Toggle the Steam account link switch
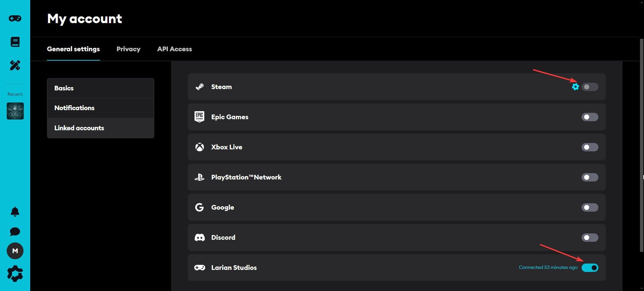The width and height of the screenshot is (644, 291). (590, 87)
